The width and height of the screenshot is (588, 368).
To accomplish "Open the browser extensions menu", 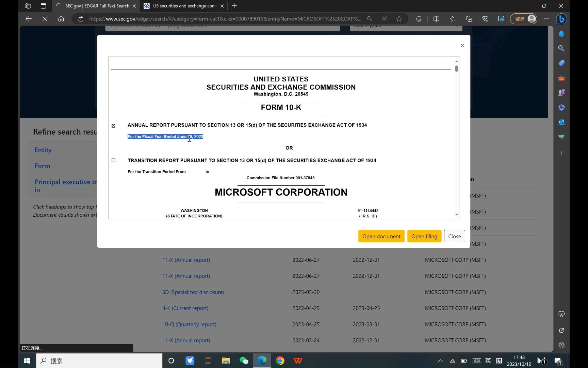I will pyautogui.click(x=419, y=19).
